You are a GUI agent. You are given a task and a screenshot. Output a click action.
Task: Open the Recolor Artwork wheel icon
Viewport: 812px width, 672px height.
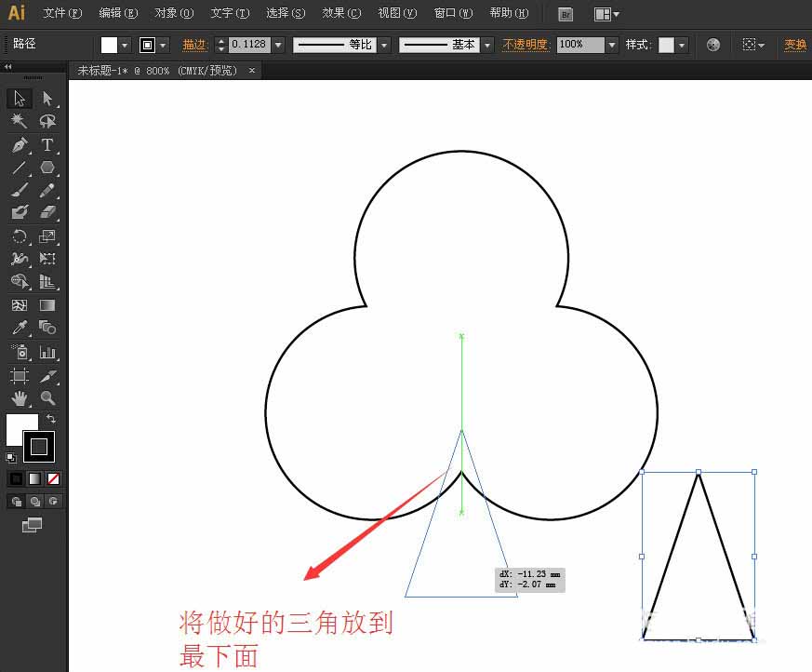pyautogui.click(x=713, y=45)
